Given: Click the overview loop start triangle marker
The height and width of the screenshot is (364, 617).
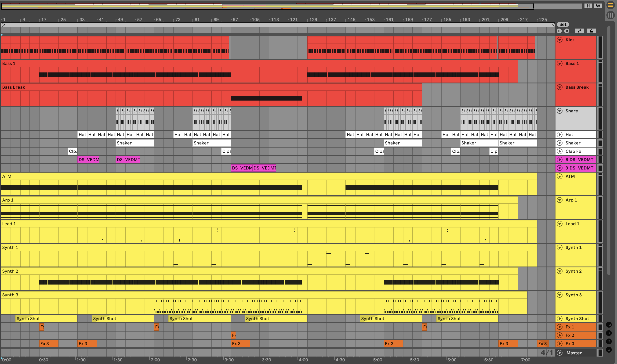Looking at the screenshot, I should tap(3, 25).
